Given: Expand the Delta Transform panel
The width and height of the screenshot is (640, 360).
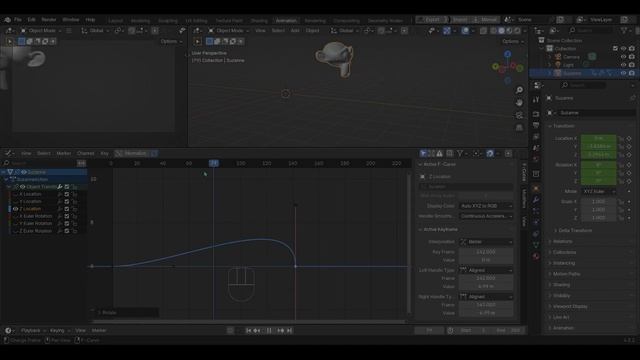Looking at the screenshot, I should (x=575, y=231).
